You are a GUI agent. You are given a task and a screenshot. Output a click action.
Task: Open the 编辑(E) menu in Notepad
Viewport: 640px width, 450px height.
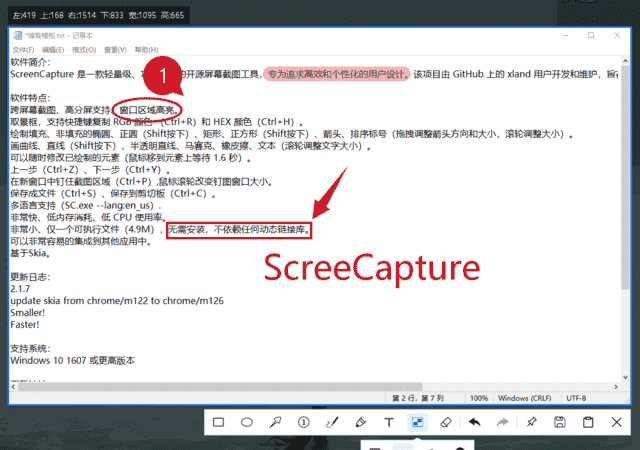pyautogui.click(x=53, y=50)
